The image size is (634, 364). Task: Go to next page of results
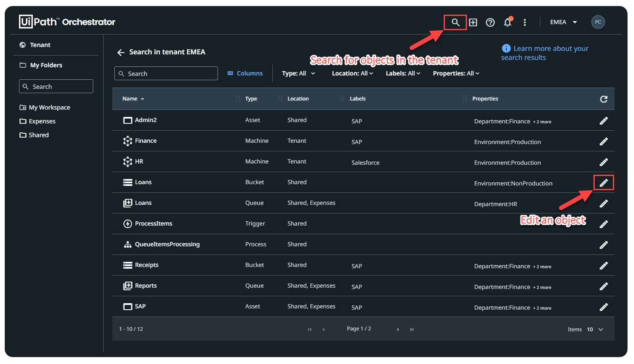click(x=398, y=329)
